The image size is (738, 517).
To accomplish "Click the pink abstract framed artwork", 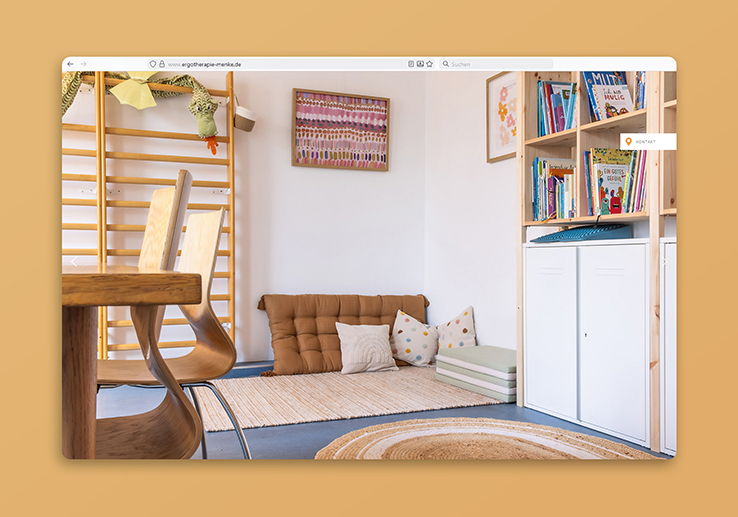I will 340,129.
